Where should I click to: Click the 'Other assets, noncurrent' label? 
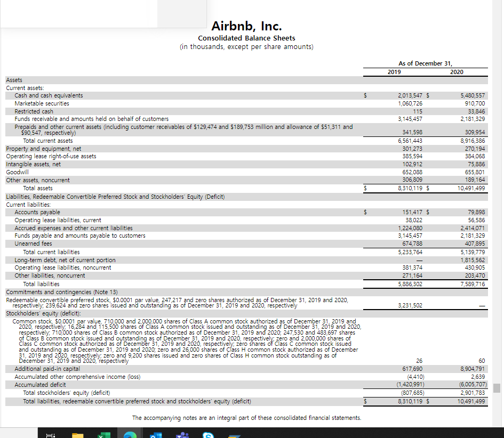[38, 180]
